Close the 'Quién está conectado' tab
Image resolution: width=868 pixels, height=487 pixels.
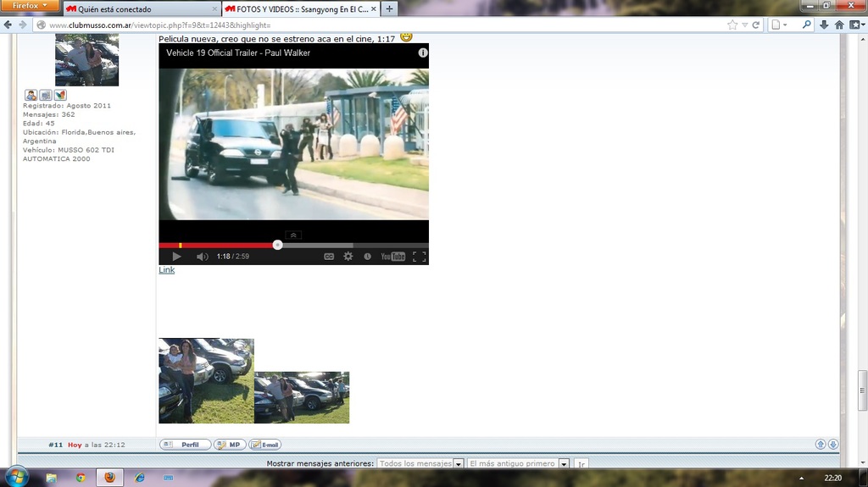pos(214,8)
